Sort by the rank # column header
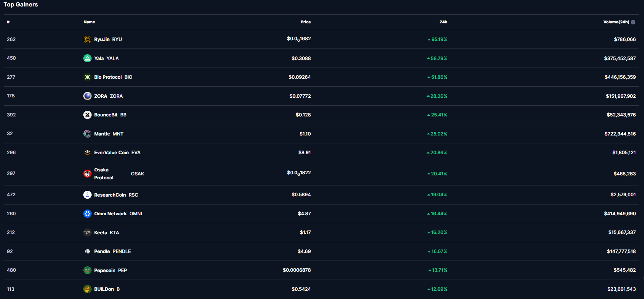Viewport: 644px width, 299px height. (8, 22)
